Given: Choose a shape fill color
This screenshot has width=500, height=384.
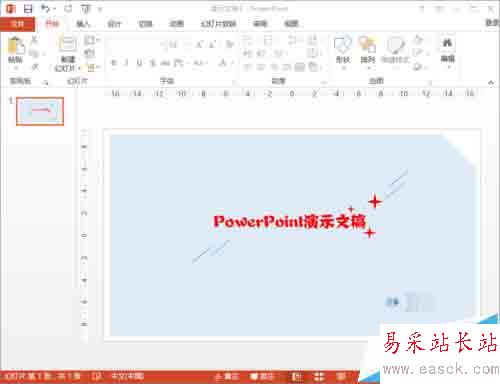Looking at the screenshot, I should pos(419,40).
